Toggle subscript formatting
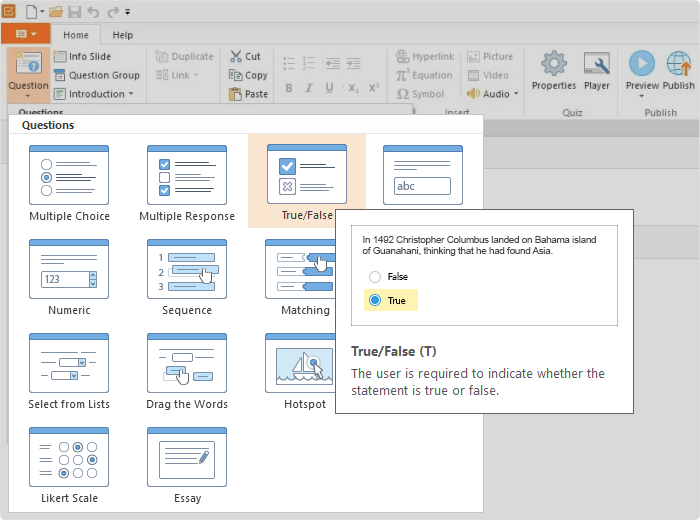Viewport: 700px width, 520px height. (x=353, y=88)
